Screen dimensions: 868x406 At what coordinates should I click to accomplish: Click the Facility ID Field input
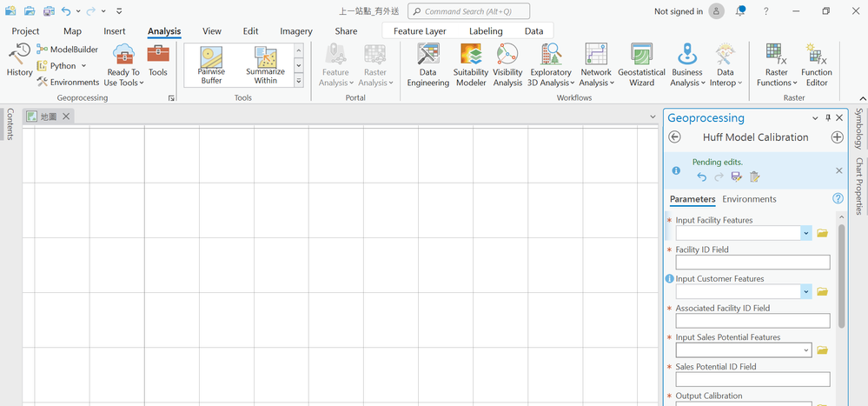click(752, 263)
